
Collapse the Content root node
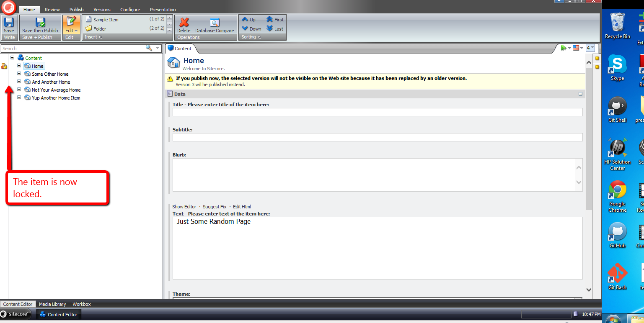point(13,58)
